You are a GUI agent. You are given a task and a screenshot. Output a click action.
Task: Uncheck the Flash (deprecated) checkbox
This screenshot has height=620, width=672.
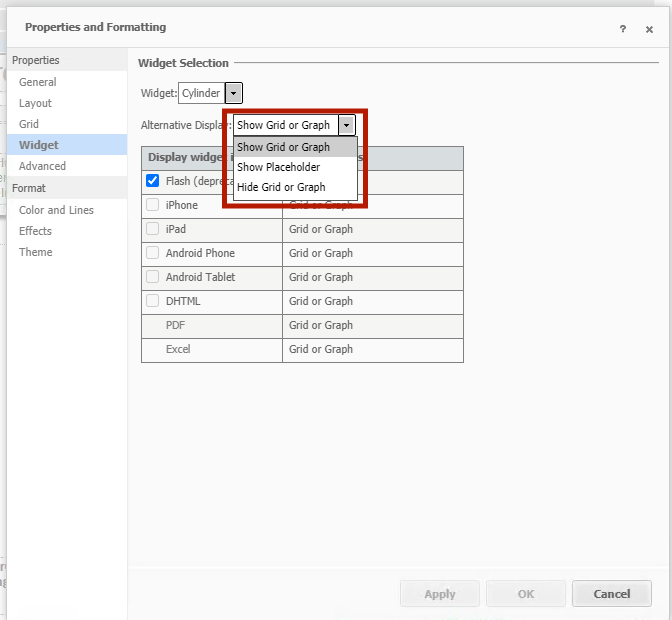(152, 180)
